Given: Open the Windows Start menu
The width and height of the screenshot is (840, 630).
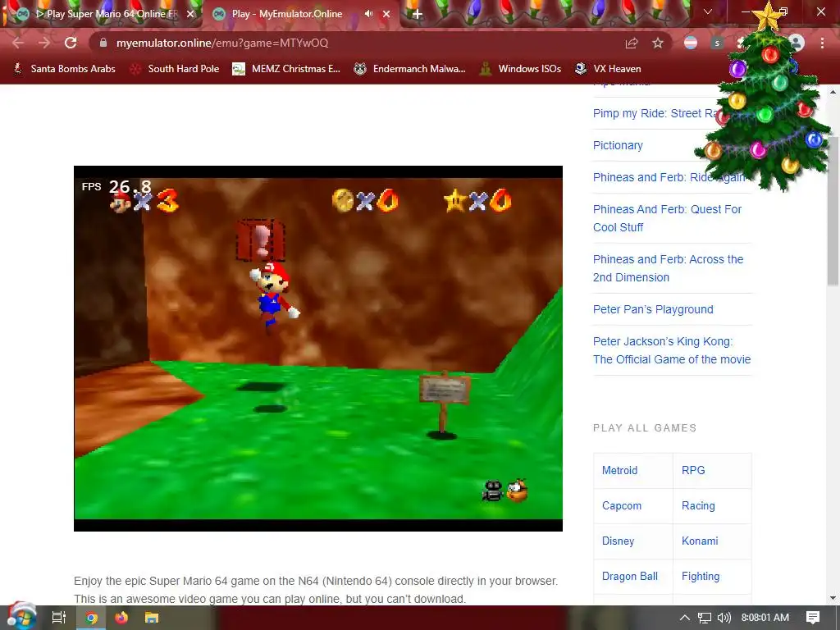Looking at the screenshot, I should (x=21, y=616).
